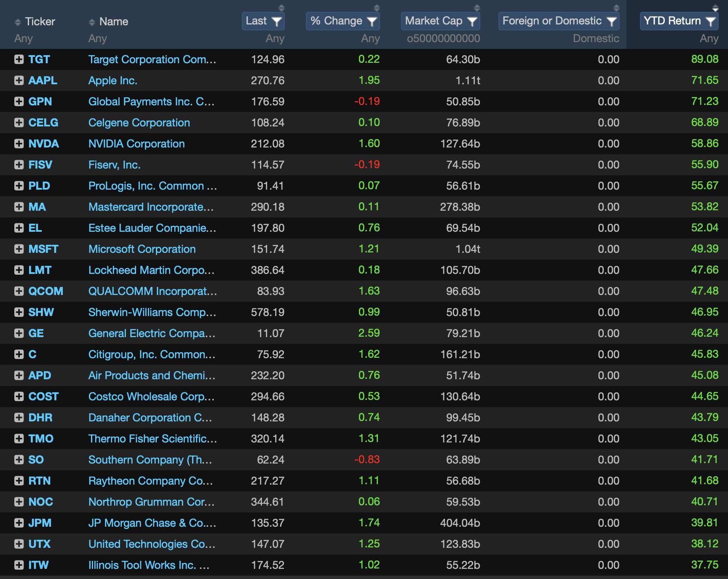Click the plus icon beside QCOM
Screen dimensions: 728x579
[19, 291]
